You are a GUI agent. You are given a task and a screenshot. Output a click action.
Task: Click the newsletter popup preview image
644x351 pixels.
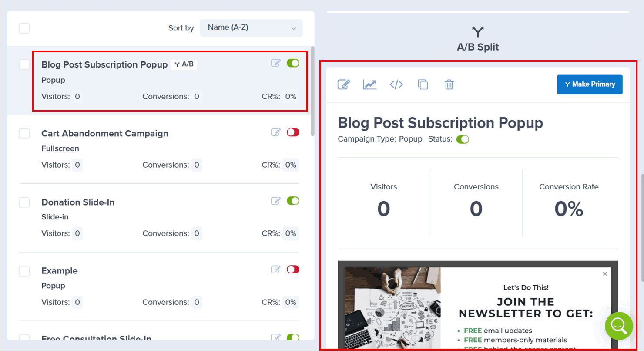(x=478, y=305)
